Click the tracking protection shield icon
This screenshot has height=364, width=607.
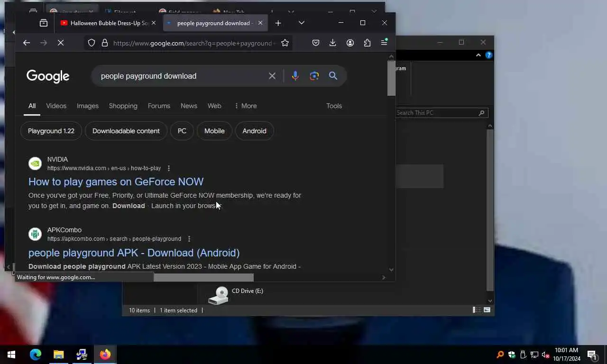point(92,43)
